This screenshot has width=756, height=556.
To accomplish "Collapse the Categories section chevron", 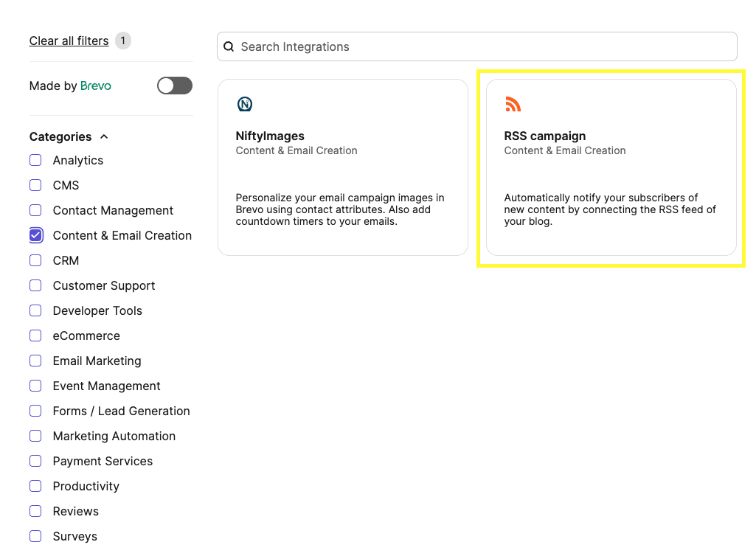I will tap(104, 137).
